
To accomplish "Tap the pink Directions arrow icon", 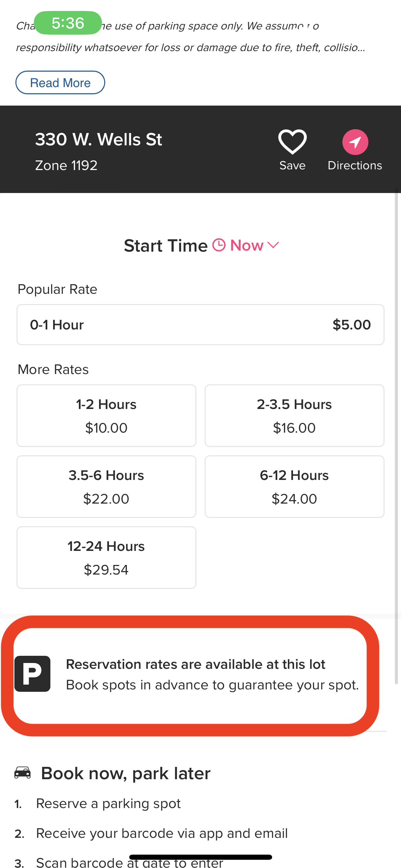I will (x=355, y=142).
